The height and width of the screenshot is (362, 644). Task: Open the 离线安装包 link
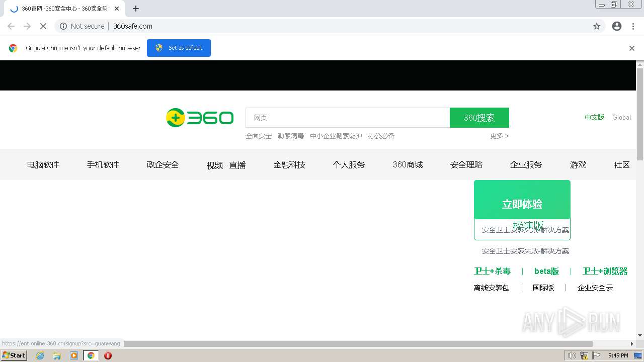[x=492, y=288]
